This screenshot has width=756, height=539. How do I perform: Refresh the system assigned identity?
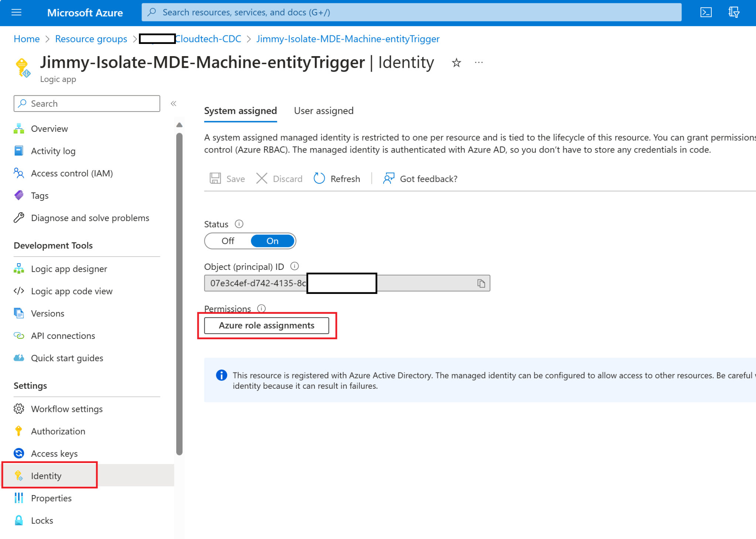(337, 178)
